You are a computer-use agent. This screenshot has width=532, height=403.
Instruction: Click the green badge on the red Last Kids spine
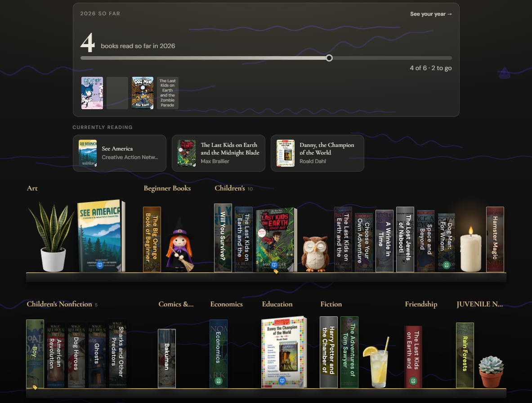tap(413, 381)
